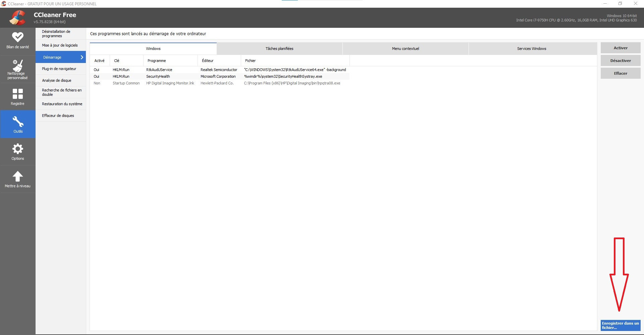The width and height of the screenshot is (644, 335).
Task: Click Enregistrer dans un fichier button
Action: [x=621, y=325]
